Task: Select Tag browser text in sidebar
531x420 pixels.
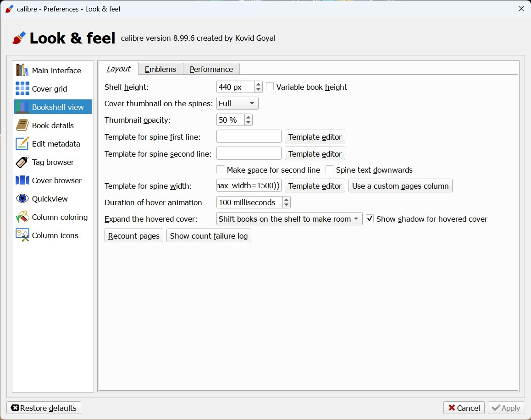Action: click(x=53, y=162)
